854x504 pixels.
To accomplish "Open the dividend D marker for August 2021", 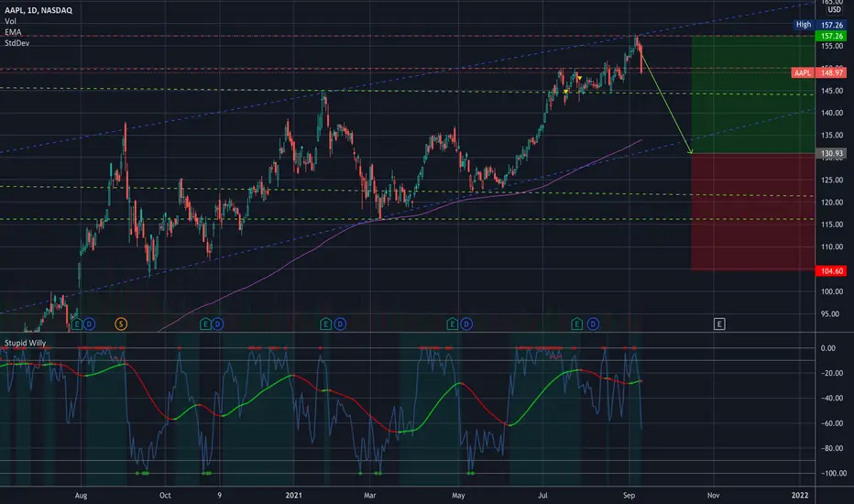I will click(x=593, y=324).
